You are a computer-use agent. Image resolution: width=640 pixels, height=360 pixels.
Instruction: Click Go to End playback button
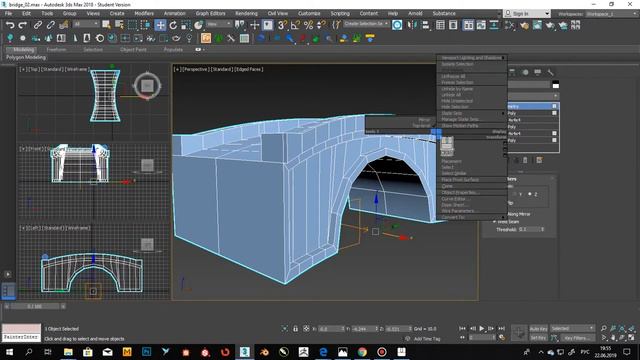coord(502,329)
